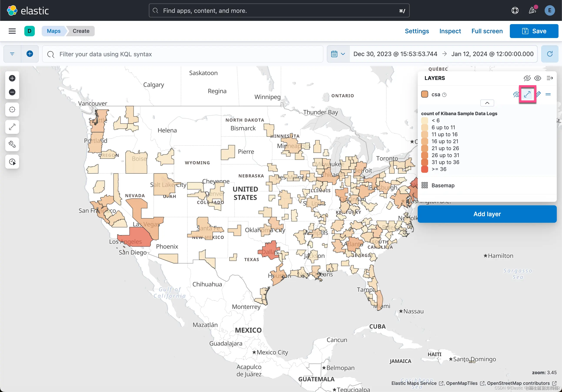562x392 pixels.
Task: Click the csa layer color swatch
Action: pyautogui.click(x=424, y=94)
